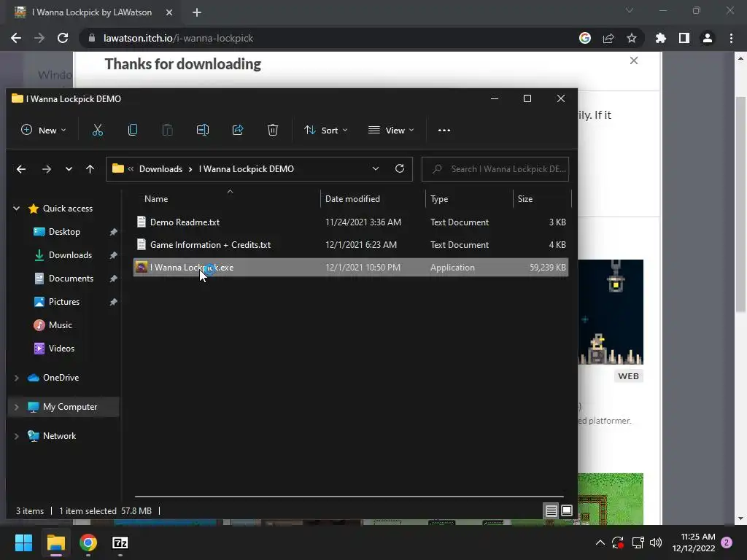Click the Paste icon in Explorer toolbar
The image size is (747, 560).
pos(167,130)
